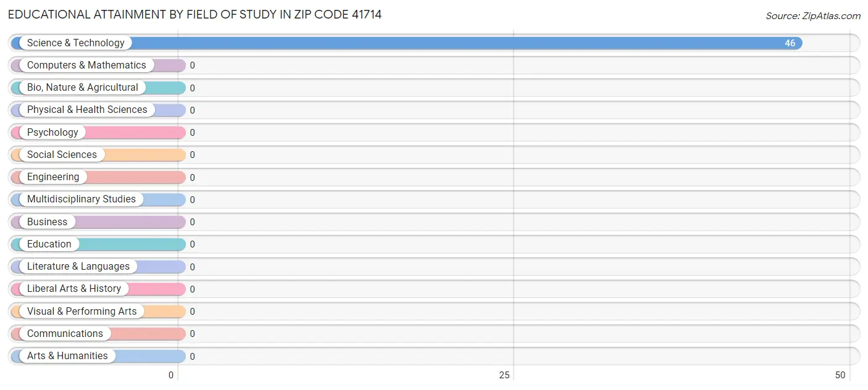Click the axis label 0 at bottom

tap(171, 375)
